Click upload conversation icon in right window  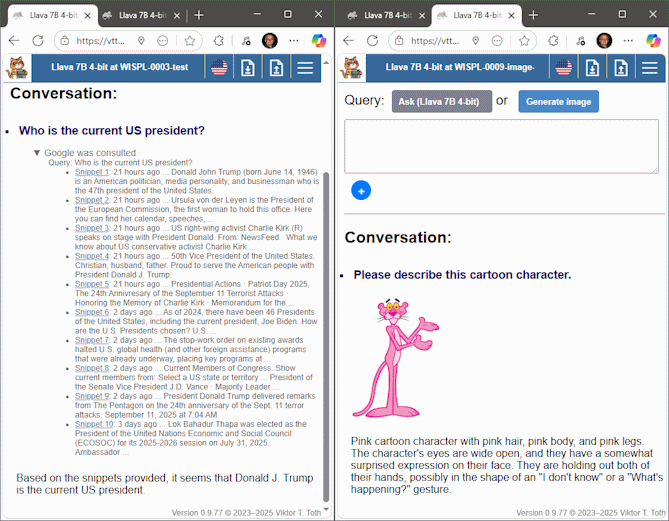pyautogui.click(x=621, y=67)
